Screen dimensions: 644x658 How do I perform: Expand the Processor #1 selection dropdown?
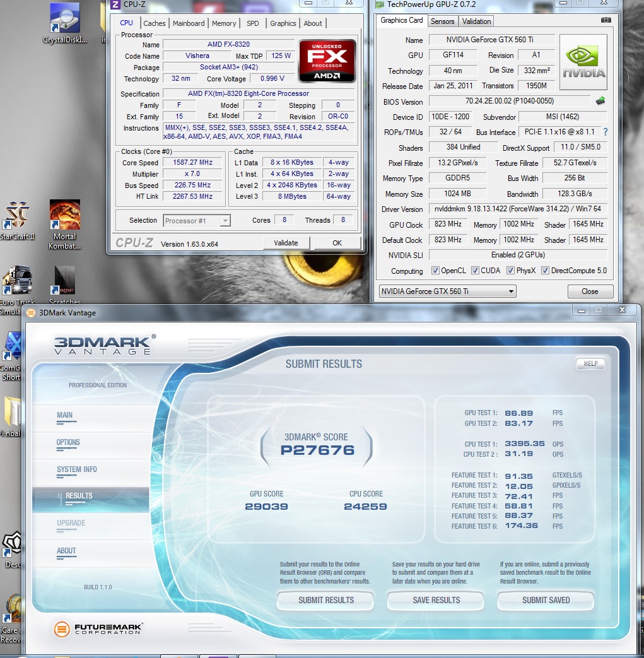pos(197,221)
